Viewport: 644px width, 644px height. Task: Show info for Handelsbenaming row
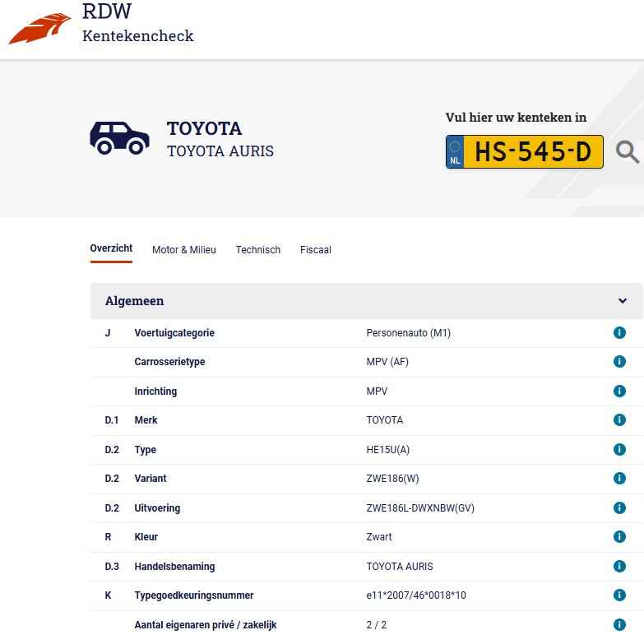click(x=619, y=566)
